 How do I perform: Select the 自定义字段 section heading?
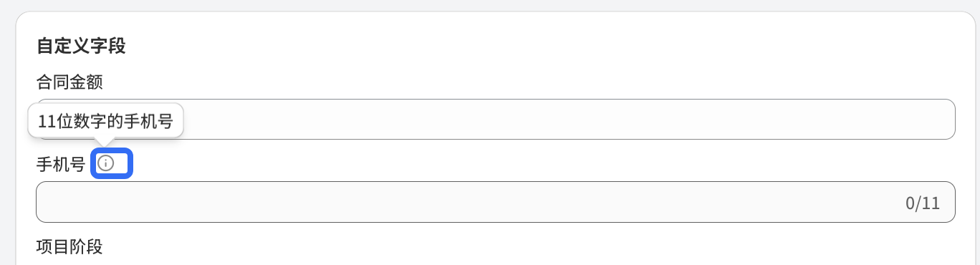coord(81,47)
